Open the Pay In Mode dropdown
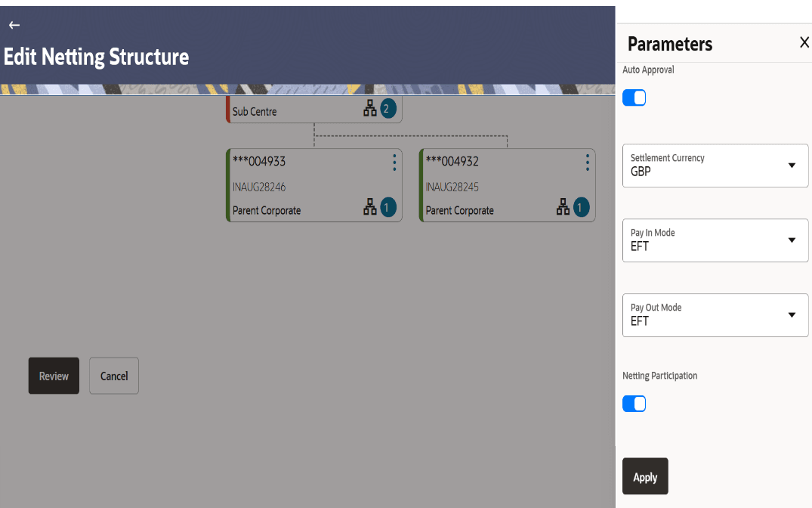This screenshot has height=508, width=812. click(792, 240)
